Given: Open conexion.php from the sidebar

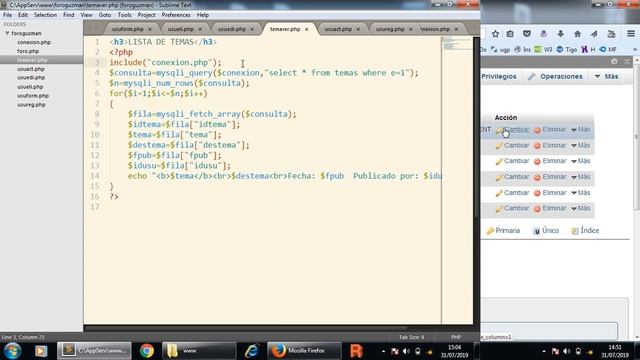Looking at the screenshot, I should [34, 42].
